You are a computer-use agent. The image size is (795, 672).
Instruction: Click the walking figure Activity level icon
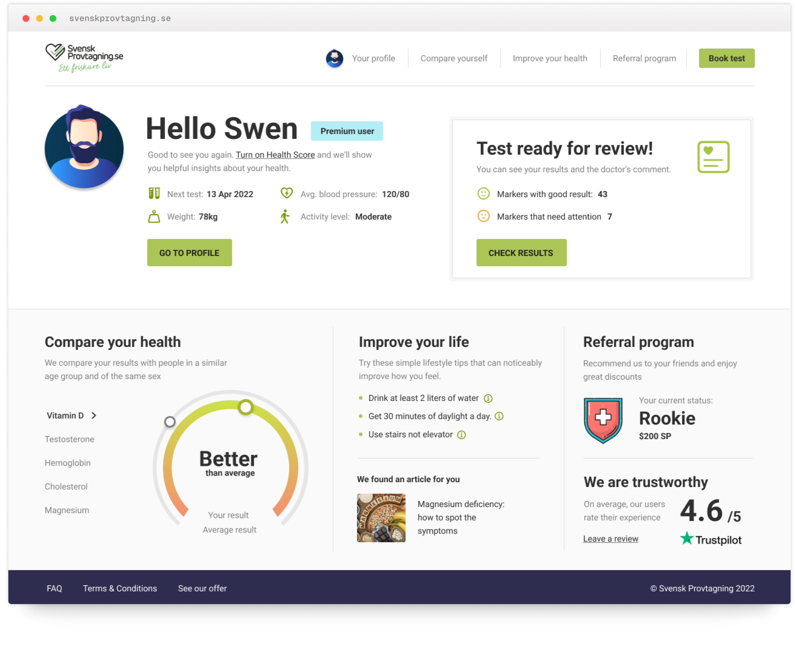pyautogui.click(x=284, y=216)
